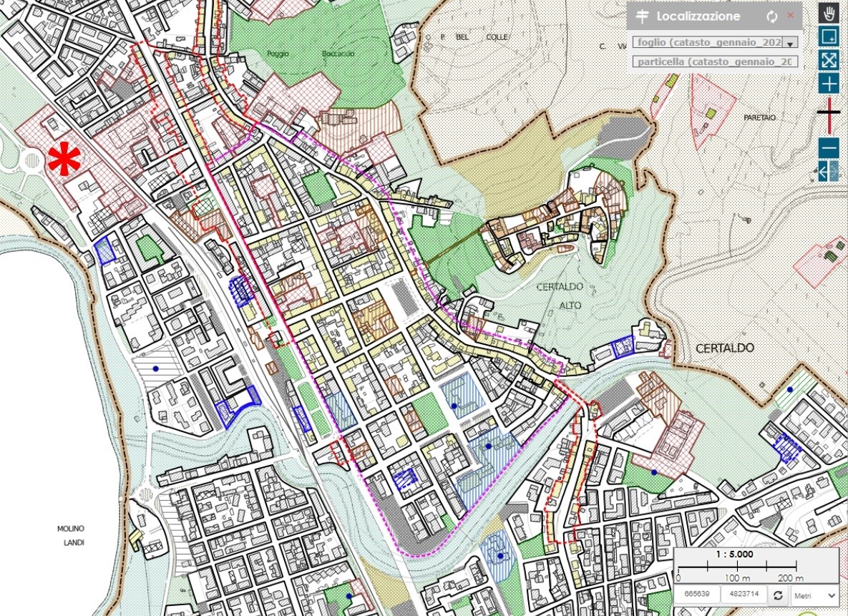The height and width of the screenshot is (616, 848).
Task: Activate the zoom-to-rectangle tool
Action: pos(829,36)
